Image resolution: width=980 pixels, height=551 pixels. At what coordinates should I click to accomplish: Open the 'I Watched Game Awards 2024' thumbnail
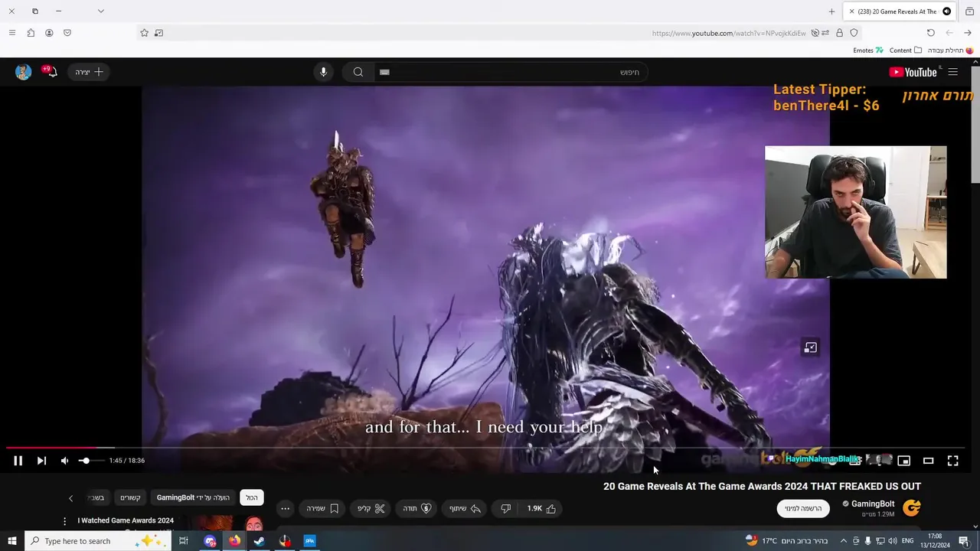coord(227,523)
